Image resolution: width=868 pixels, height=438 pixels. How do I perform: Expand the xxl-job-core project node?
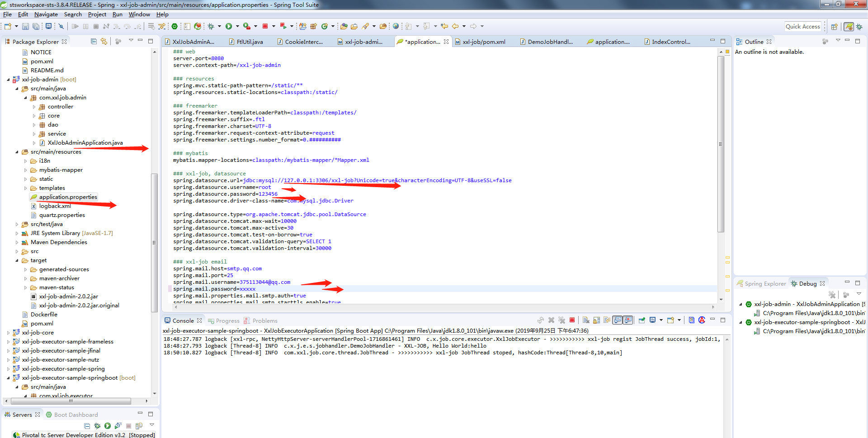point(8,332)
